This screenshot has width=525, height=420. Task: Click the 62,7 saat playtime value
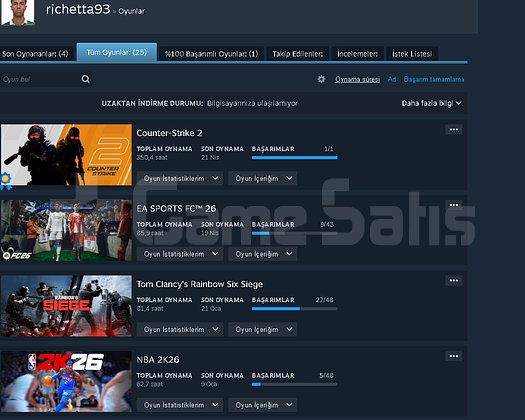tap(150, 384)
